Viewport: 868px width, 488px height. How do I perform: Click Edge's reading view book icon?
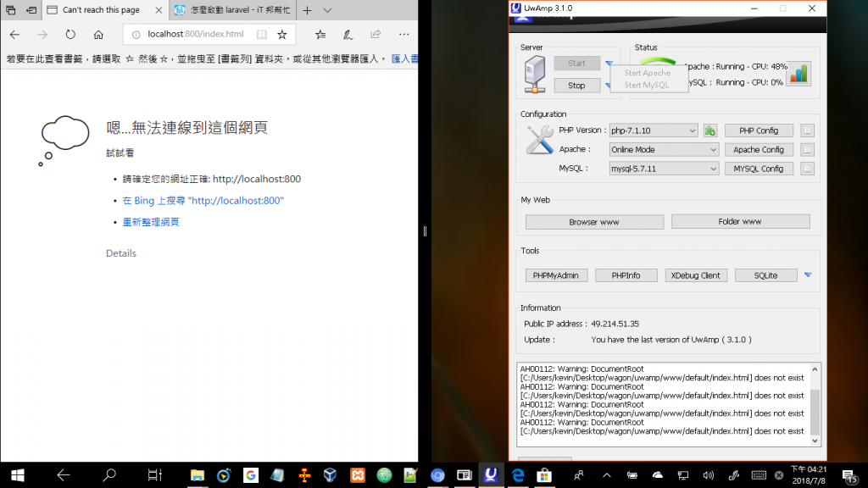pyautogui.click(x=262, y=34)
